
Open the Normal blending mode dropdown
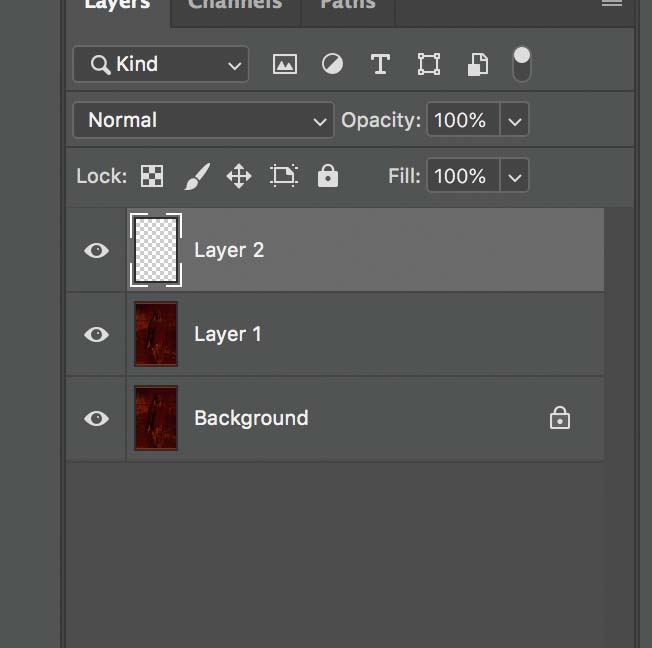tap(203, 120)
